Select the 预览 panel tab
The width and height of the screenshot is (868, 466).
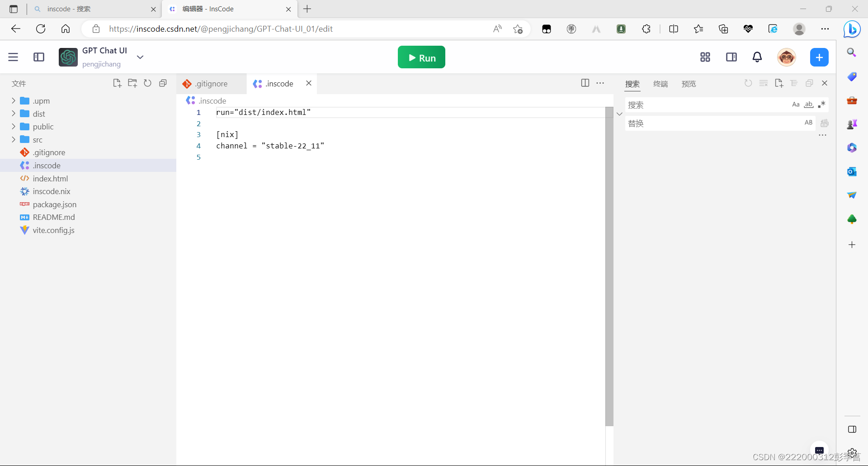pyautogui.click(x=689, y=84)
